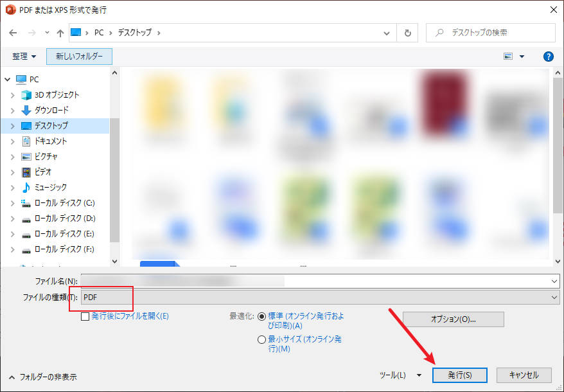Collapse the PC tree item in sidebar
564x392 pixels.
pos(6,79)
